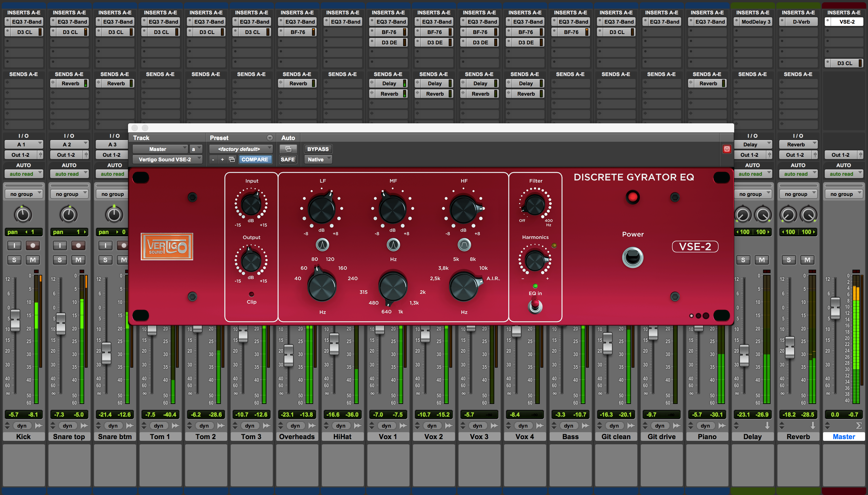
Task: Open the Reverb send on Piano track
Action: click(707, 83)
